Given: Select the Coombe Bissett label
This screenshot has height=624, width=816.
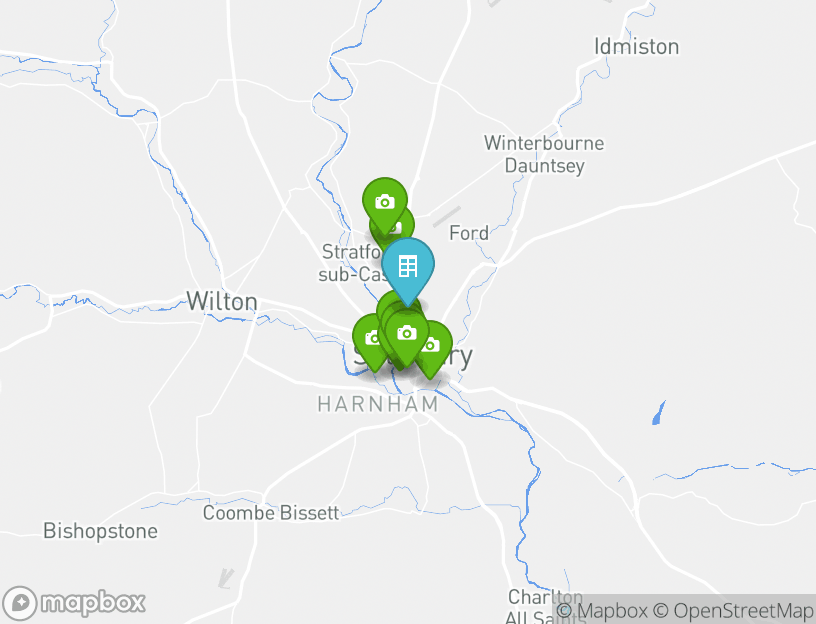Looking at the screenshot, I should [271, 513].
